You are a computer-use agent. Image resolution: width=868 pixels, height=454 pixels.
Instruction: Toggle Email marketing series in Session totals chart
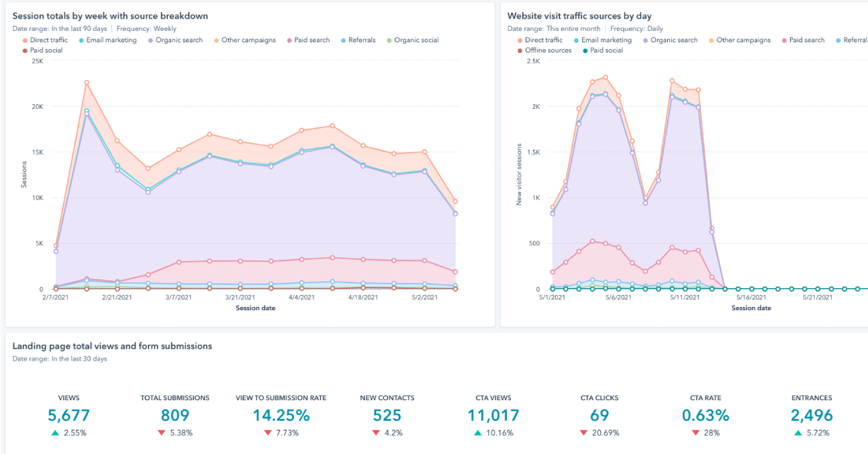tap(111, 40)
